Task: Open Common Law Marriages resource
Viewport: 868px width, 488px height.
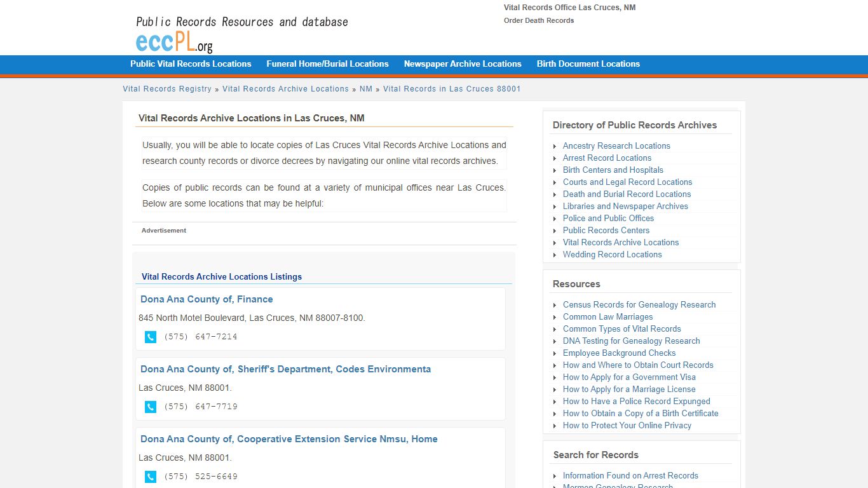Action: (x=607, y=316)
